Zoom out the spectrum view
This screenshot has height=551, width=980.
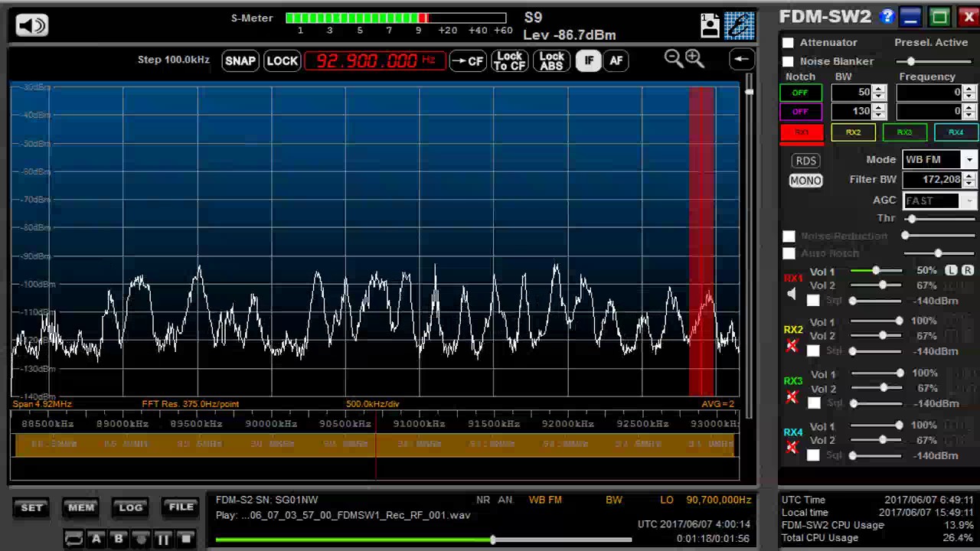click(x=673, y=59)
